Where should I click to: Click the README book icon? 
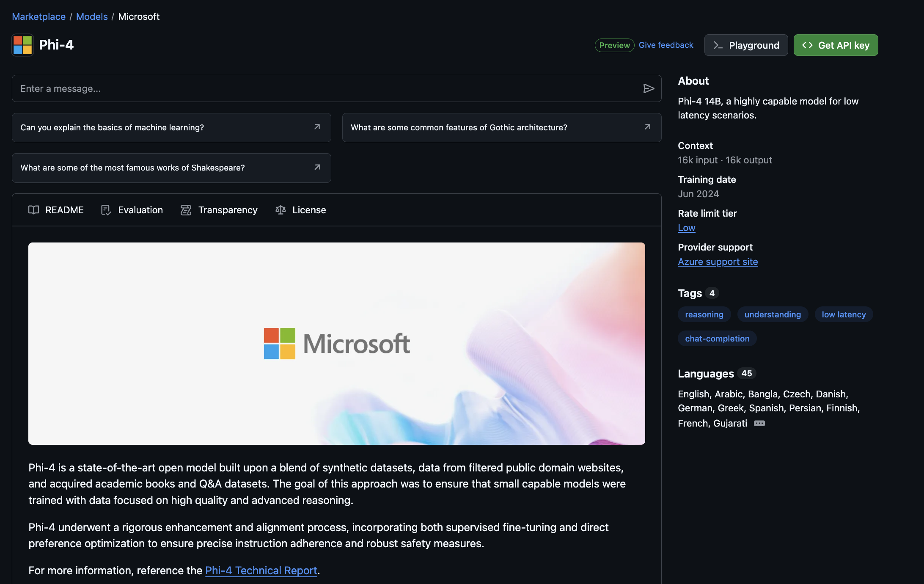pyautogui.click(x=33, y=210)
